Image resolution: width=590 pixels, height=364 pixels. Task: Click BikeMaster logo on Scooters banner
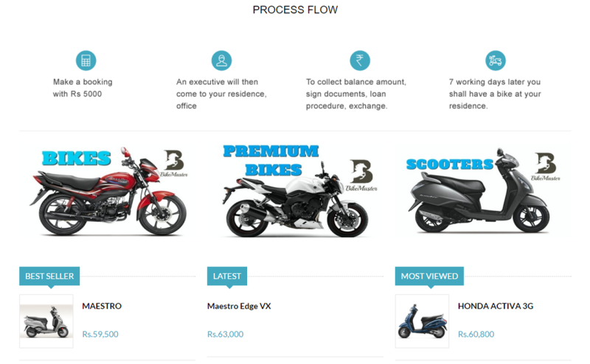[x=545, y=167]
